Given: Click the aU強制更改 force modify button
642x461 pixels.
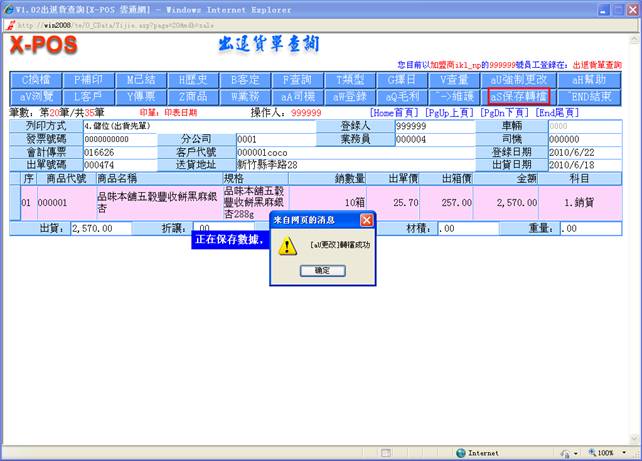Looking at the screenshot, I should click(x=517, y=79).
